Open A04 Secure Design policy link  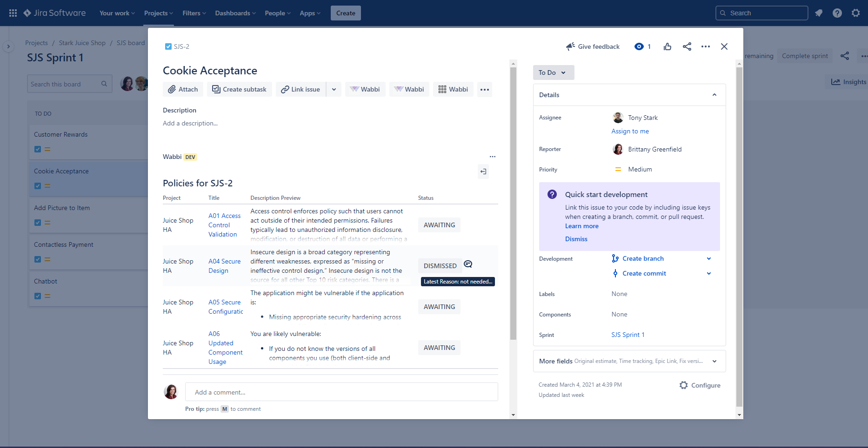(x=225, y=266)
